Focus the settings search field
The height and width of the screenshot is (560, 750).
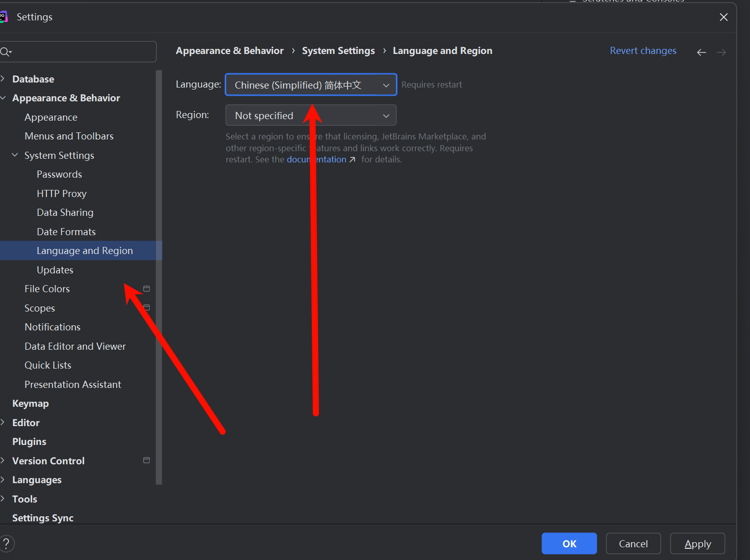[78, 51]
